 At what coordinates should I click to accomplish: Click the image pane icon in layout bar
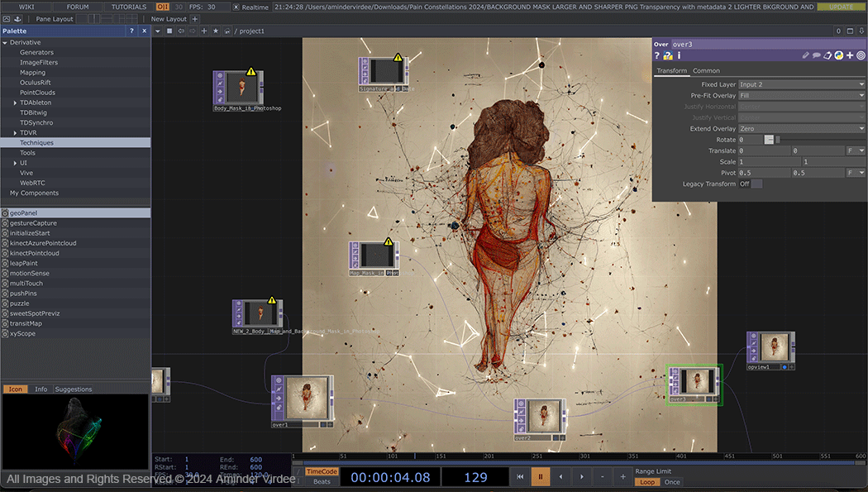tap(7, 19)
